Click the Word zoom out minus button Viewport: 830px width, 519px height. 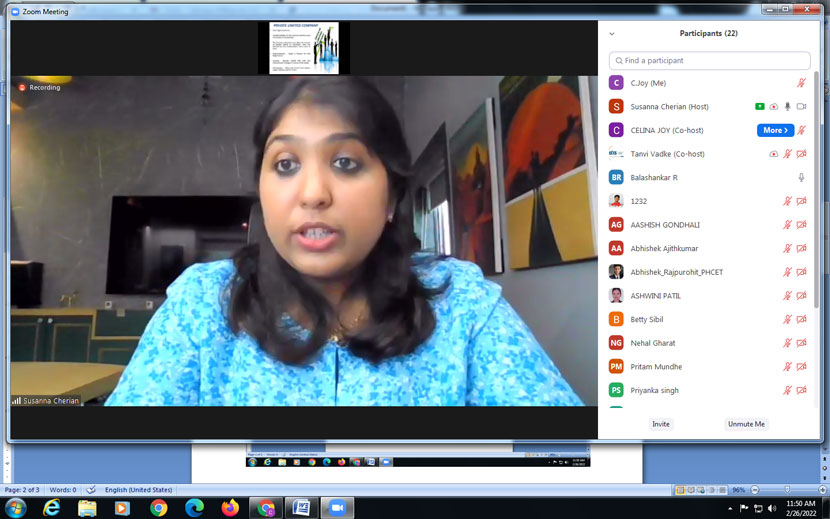point(755,490)
